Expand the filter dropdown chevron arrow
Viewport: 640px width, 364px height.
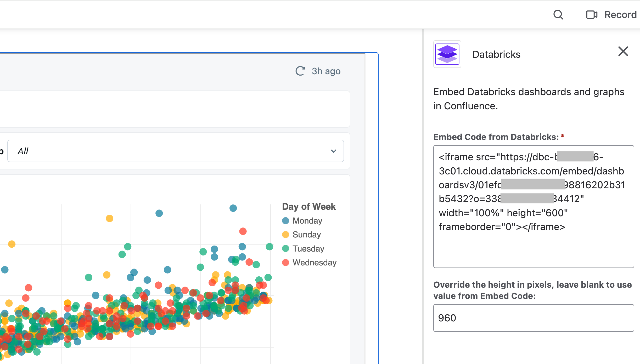(333, 151)
